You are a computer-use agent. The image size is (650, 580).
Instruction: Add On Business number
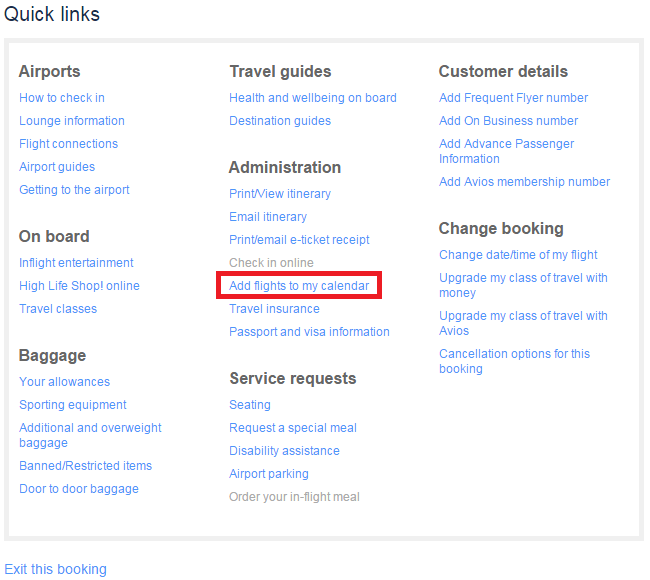coord(509,121)
